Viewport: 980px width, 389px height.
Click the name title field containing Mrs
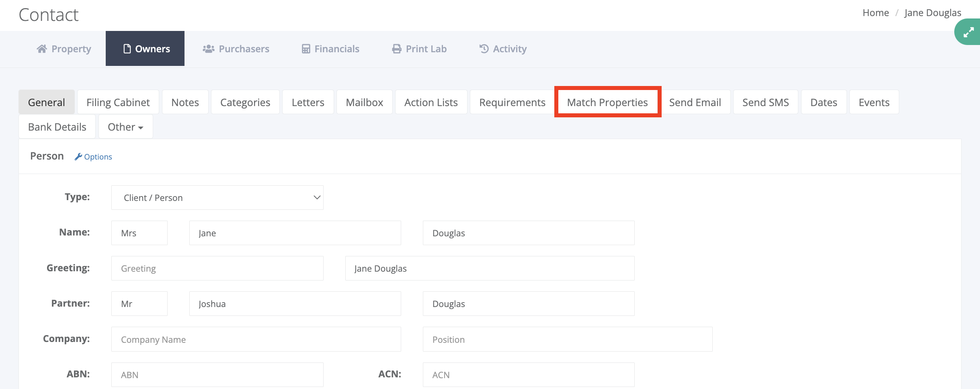(x=139, y=233)
